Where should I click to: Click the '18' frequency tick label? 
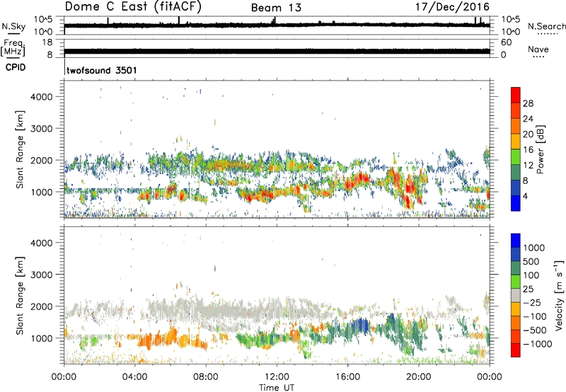point(47,42)
